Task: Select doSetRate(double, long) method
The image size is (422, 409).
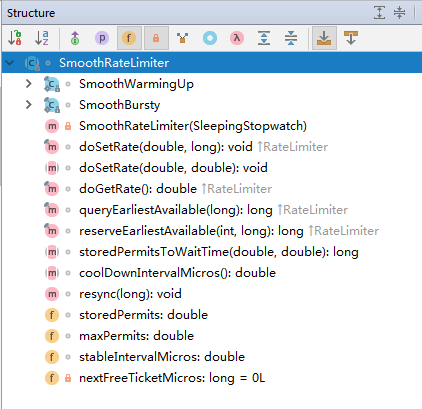Action: (x=166, y=147)
